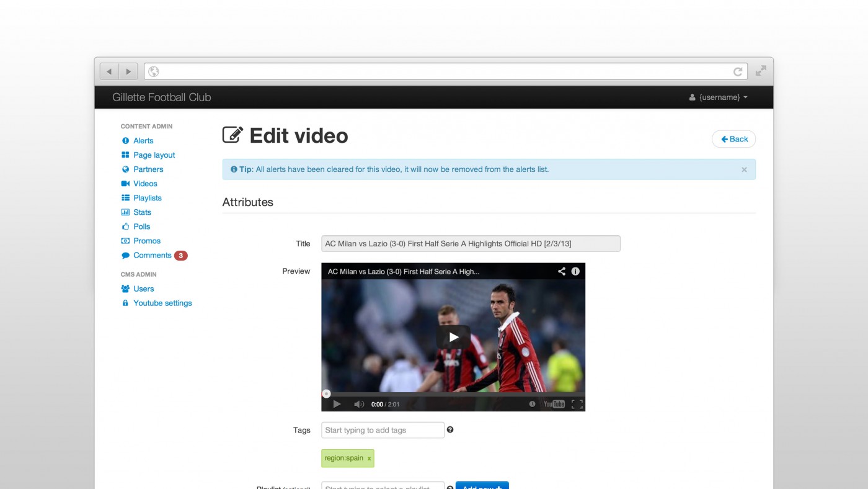Open Youtube settings in the sidebar
This screenshot has width=868, height=489.
162,303
